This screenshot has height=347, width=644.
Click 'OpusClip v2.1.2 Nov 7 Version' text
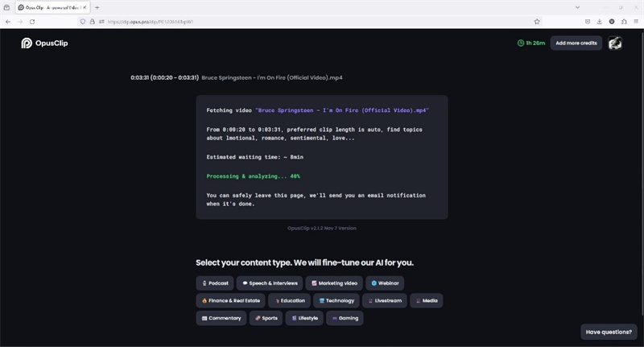(x=321, y=229)
